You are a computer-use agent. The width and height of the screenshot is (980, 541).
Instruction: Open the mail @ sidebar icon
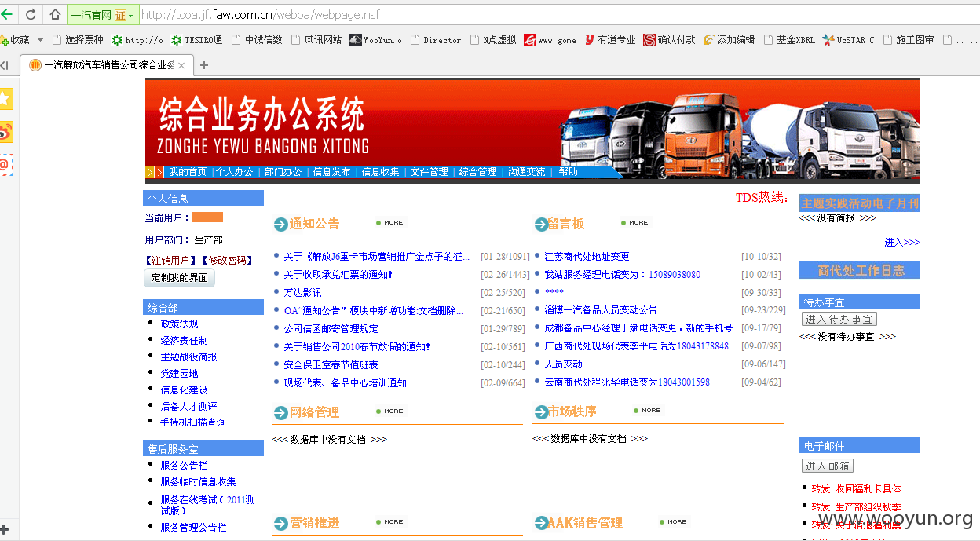pyautogui.click(x=6, y=165)
